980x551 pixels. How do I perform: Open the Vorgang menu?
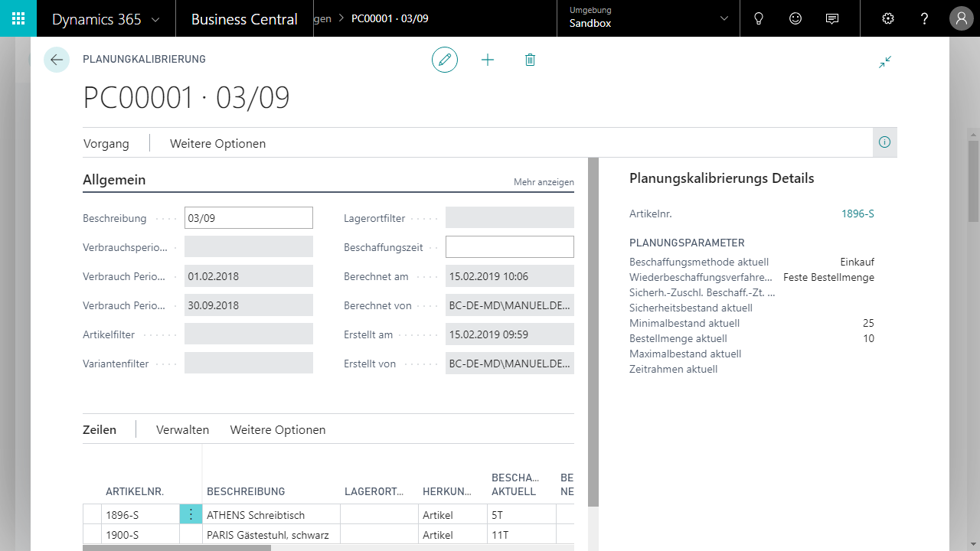(106, 143)
